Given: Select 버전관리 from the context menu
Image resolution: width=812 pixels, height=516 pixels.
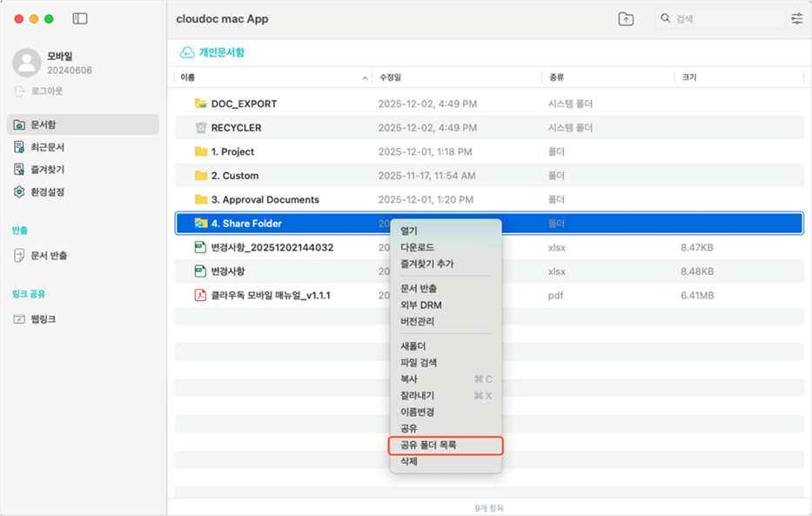Looking at the screenshot, I should pyautogui.click(x=418, y=321).
